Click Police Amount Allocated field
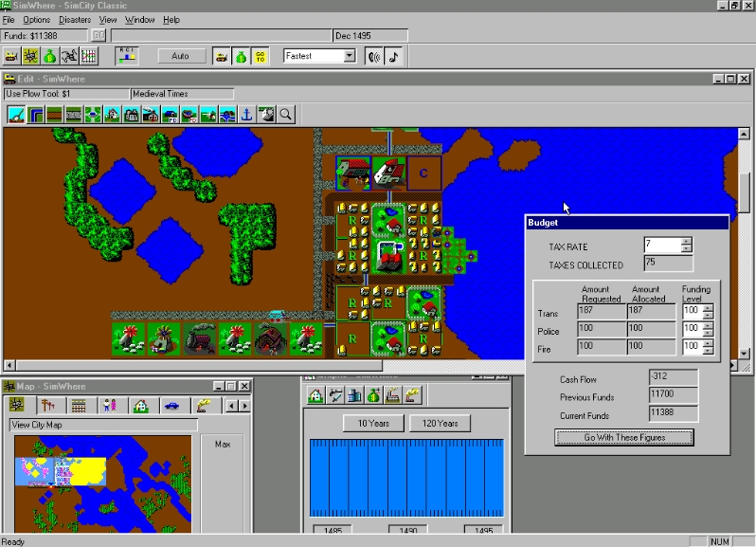The height and width of the screenshot is (547, 756). (652, 330)
